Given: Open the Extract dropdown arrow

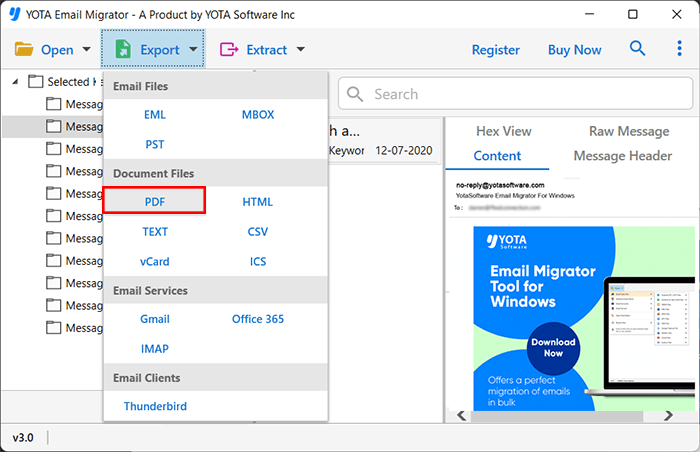Looking at the screenshot, I should pos(301,49).
